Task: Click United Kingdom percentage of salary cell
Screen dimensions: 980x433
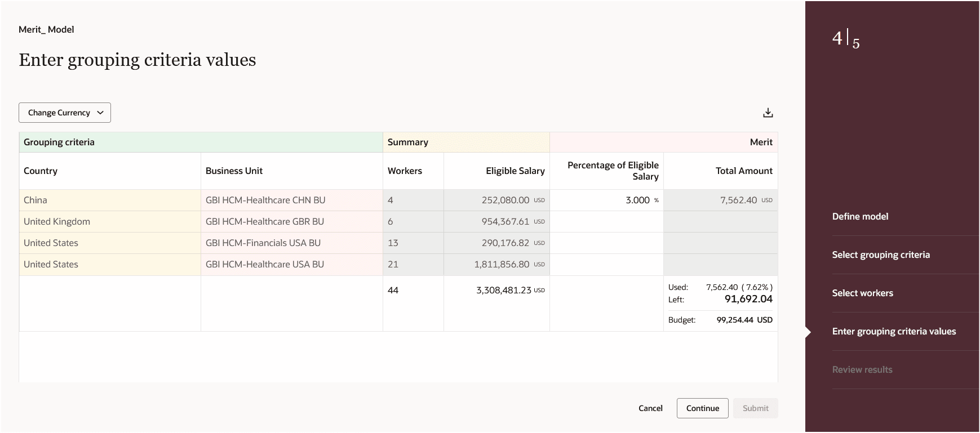Action: (606, 221)
